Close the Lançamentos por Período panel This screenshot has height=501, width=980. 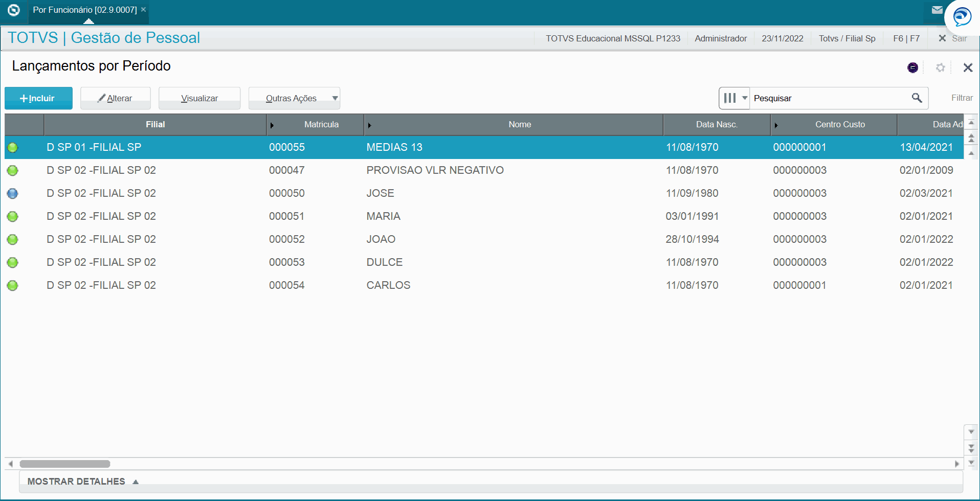[x=968, y=67]
